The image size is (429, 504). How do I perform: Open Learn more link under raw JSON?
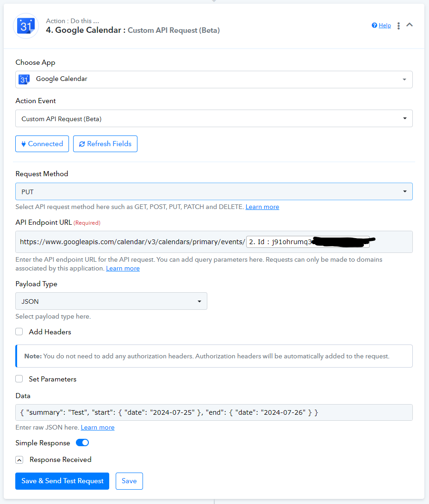tap(98, 428)
